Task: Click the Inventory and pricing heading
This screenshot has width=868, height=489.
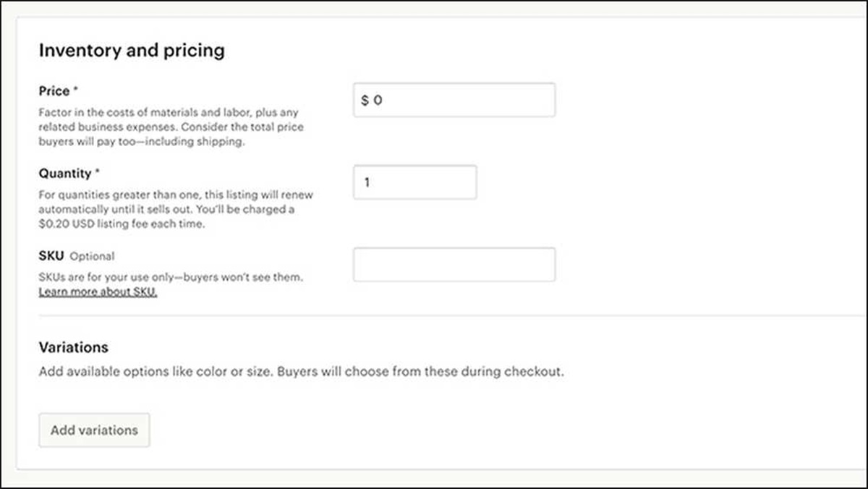Action: (132, 51)
